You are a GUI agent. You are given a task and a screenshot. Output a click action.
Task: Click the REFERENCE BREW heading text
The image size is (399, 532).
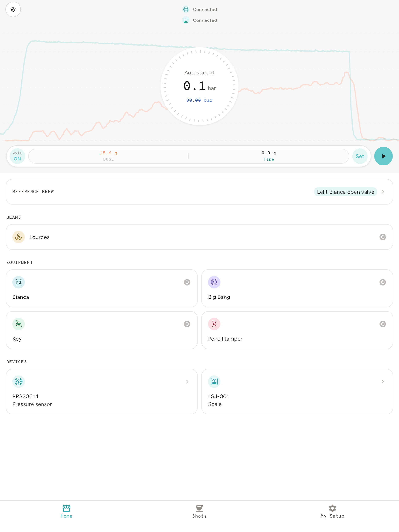pos(33,192)
